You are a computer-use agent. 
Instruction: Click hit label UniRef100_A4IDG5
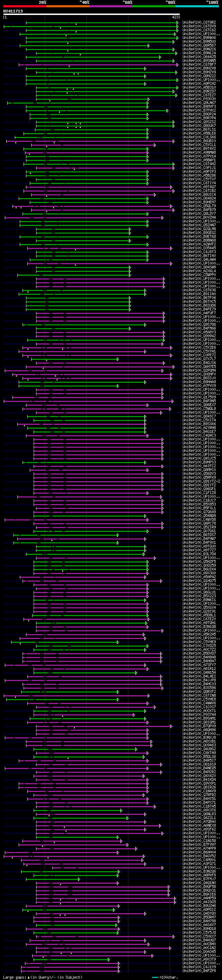point(199,902)
